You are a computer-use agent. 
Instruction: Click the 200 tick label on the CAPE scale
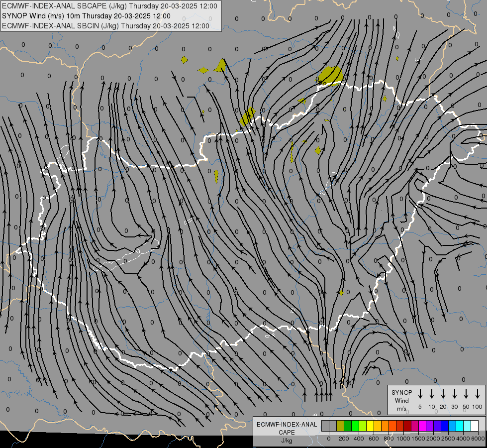pyautogui.click(x=344, y=439)
